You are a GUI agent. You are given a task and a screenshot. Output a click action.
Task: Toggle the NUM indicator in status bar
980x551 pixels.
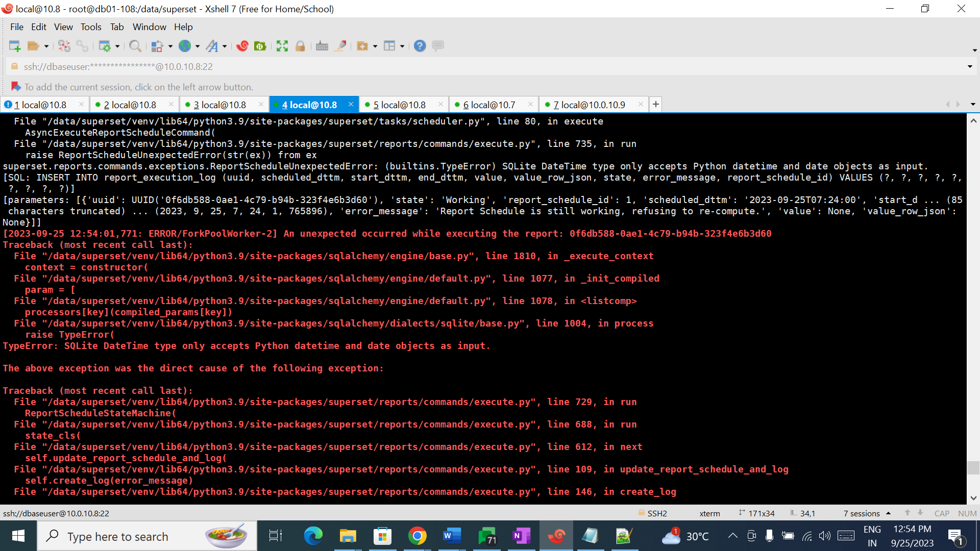[967, 513]
